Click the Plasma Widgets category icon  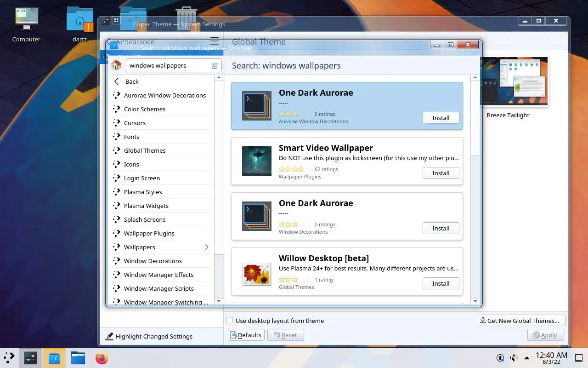click(x=116, y=206)
